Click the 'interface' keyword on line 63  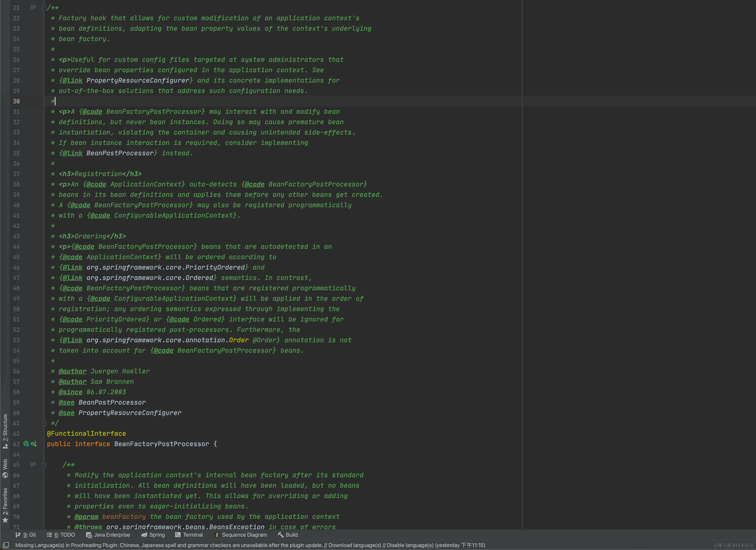tap(92, 444)
